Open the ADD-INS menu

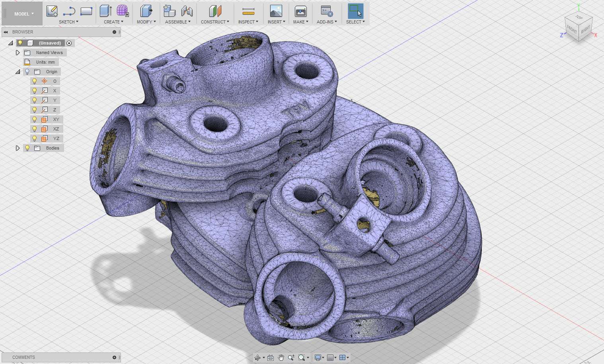click(x=326, y=22)
